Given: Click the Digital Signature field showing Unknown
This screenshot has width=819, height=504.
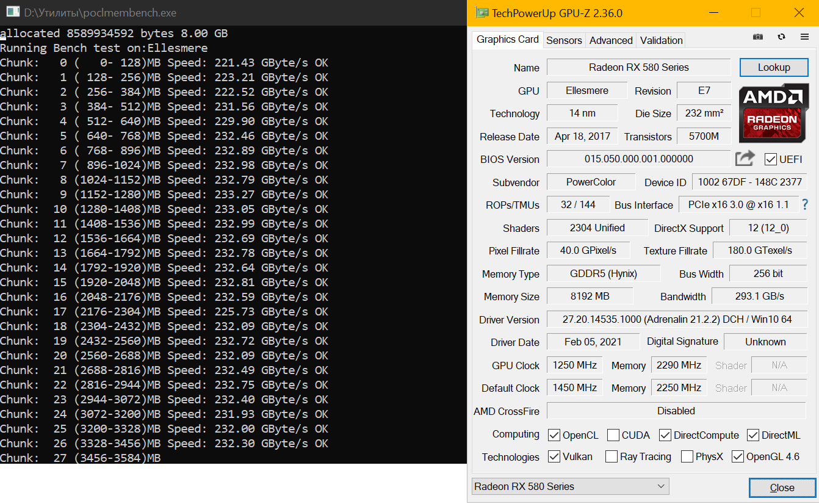Looking at the screenshot, I should point(765,342).
